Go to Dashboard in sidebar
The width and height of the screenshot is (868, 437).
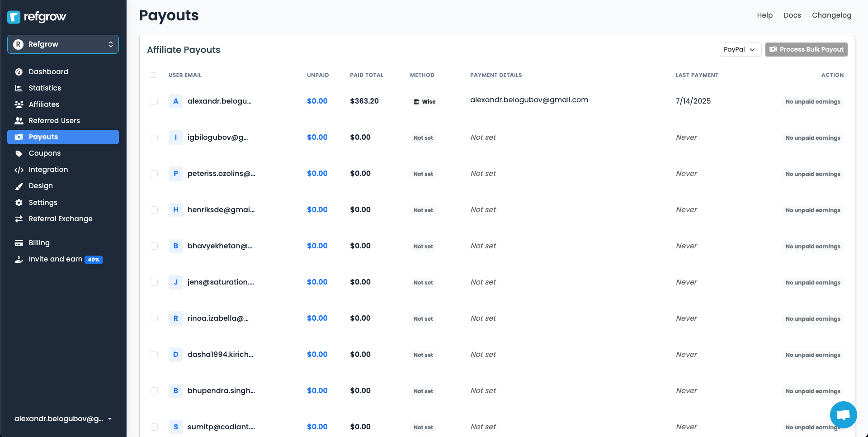tap(63, 72)
